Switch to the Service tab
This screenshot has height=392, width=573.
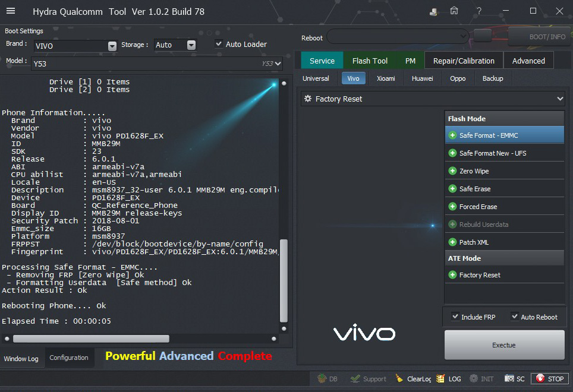322,61
